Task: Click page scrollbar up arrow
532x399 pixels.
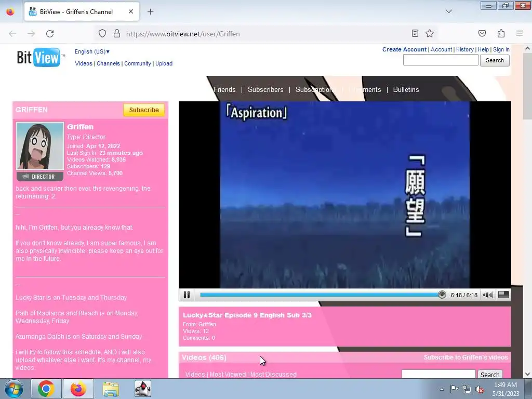Action: tap(527, 48)
